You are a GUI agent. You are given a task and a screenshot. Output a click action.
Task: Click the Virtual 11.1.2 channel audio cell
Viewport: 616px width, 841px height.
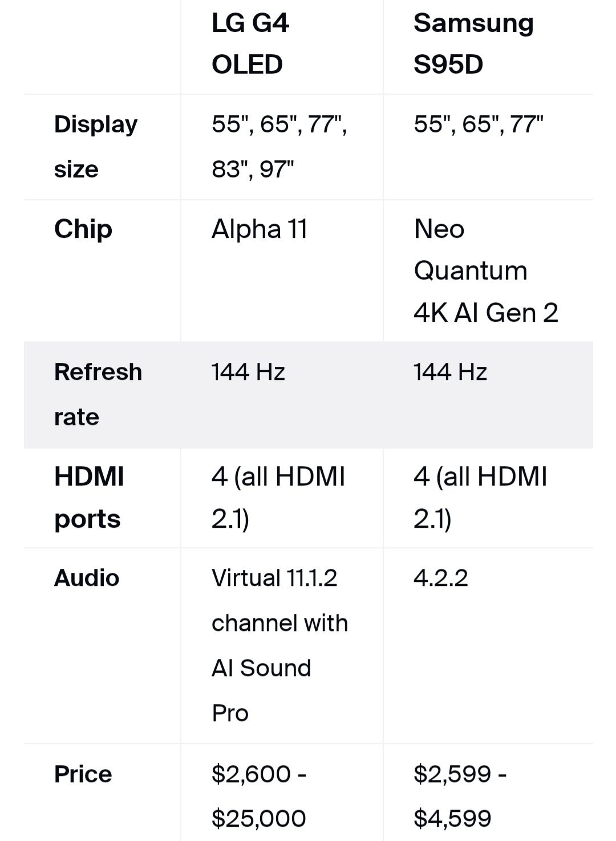279,645
